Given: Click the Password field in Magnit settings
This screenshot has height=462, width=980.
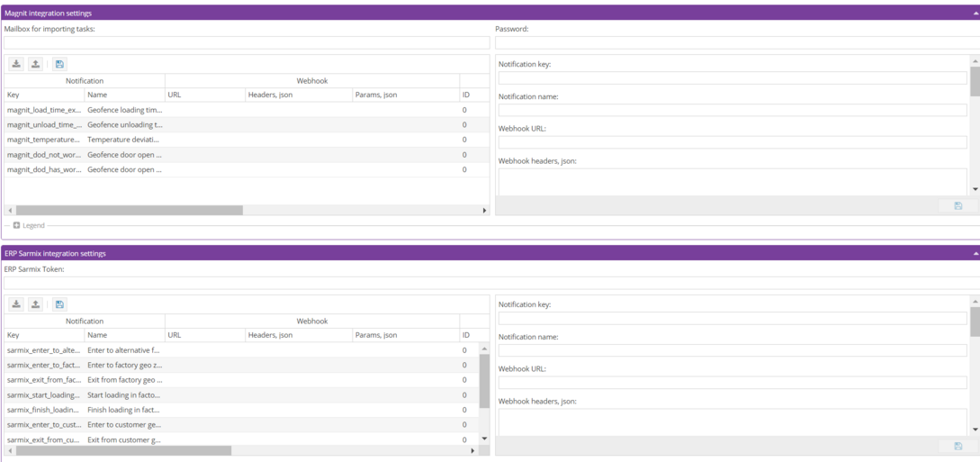Looking at the screenshot, I should pos(736,42).
